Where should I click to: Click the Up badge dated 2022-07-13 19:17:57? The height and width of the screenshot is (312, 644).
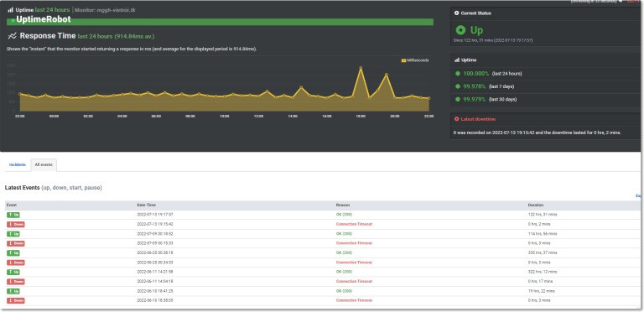(x=13, y=215)
